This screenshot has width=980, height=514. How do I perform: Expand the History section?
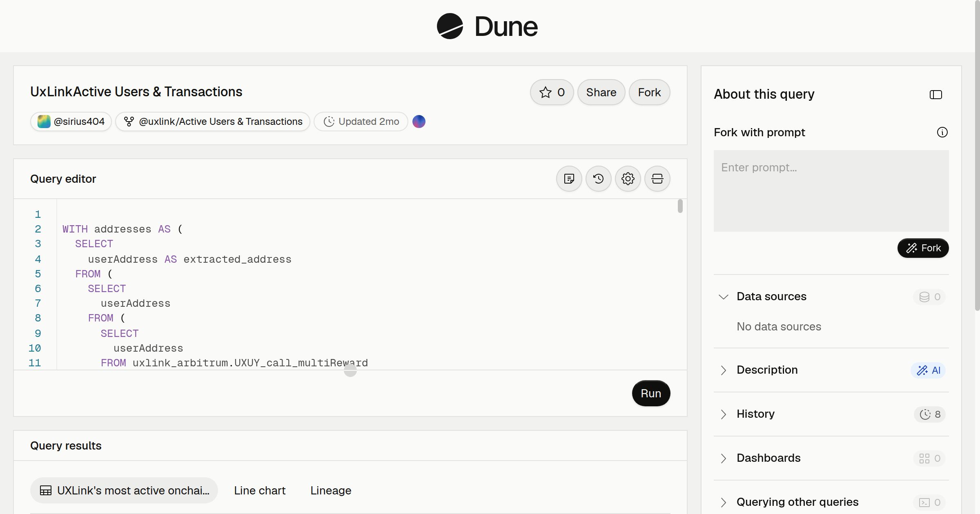coord(724,414)
